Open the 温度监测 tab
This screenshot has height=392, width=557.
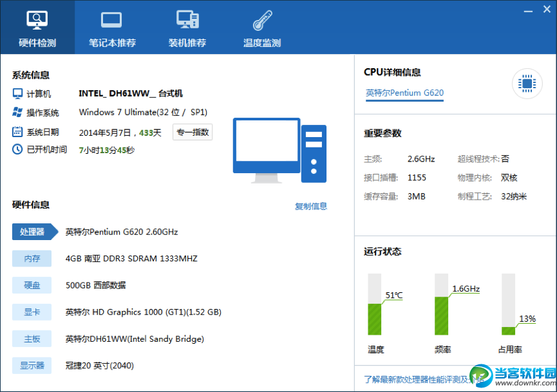[262, 27]
